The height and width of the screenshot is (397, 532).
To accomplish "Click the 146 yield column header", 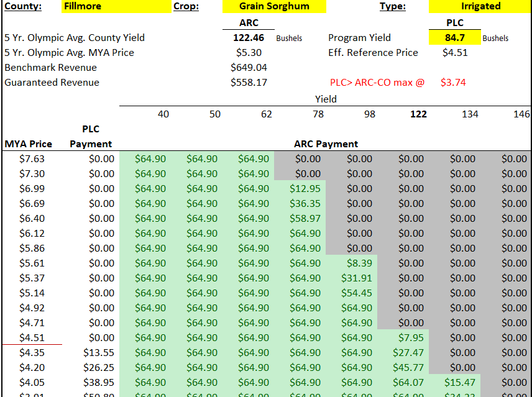I will coord(521,114).
